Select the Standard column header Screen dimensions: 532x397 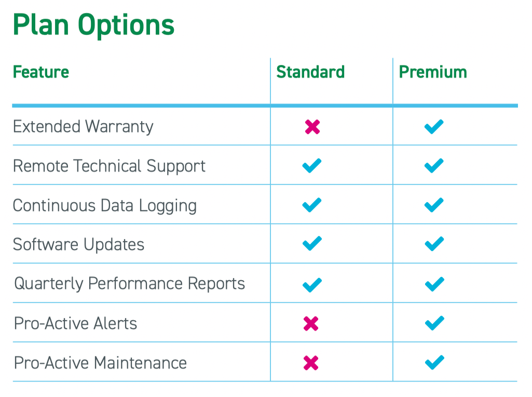[310, 72]
